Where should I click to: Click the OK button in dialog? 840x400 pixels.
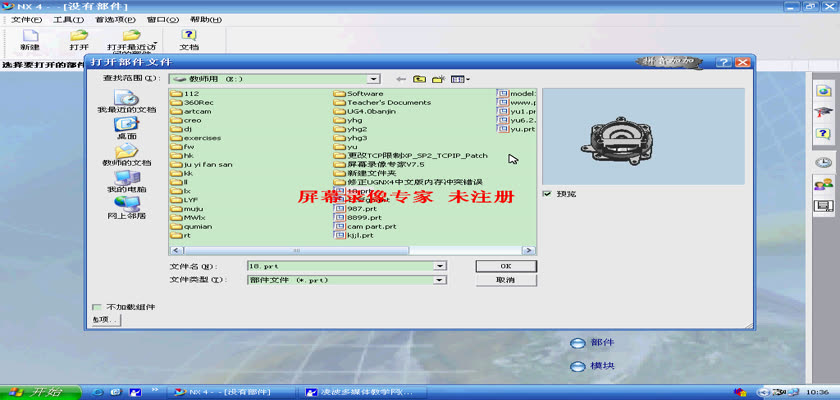coord(506,266)
